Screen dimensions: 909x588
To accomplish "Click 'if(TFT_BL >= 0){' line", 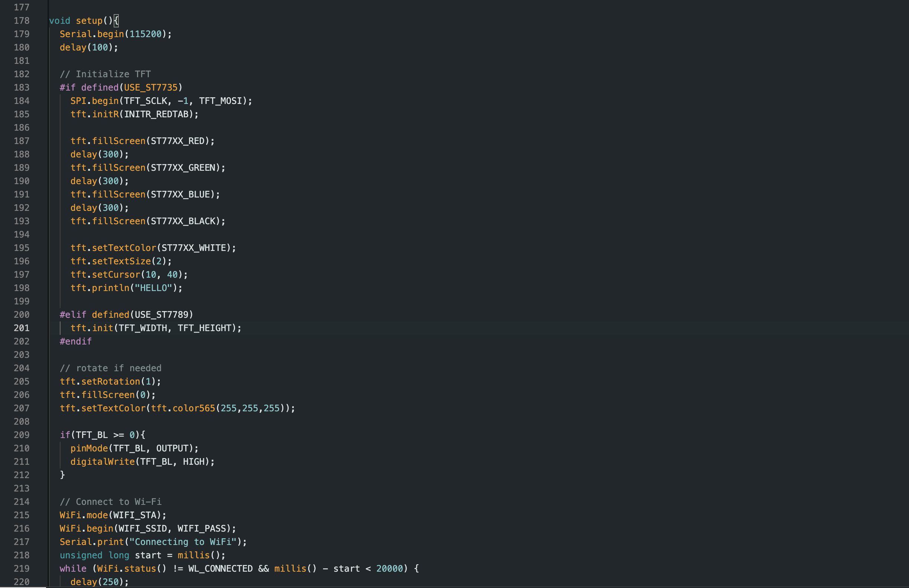I will coord(102,435).
